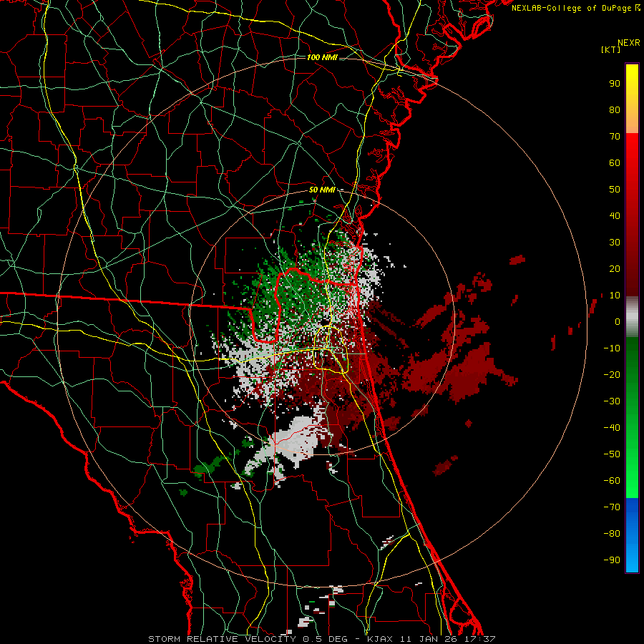Click the positive 40 scale value
The image size is (644, 644).
click(615, 215)
